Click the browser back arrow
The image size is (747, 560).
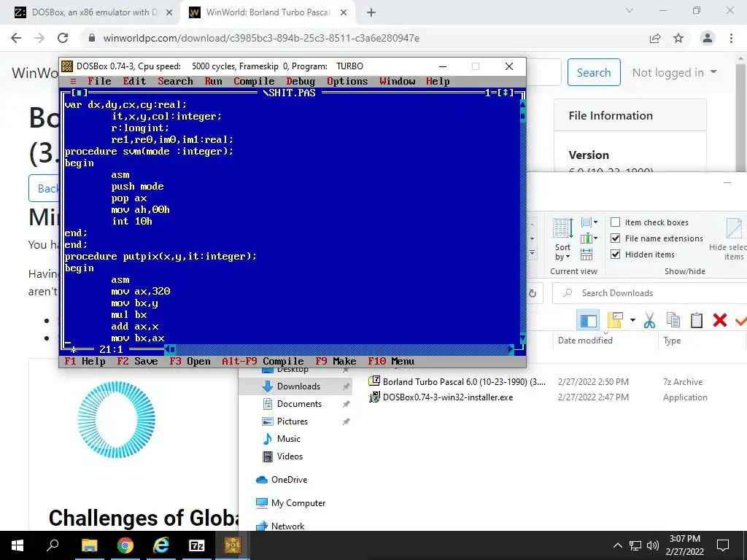click(16, 38)
